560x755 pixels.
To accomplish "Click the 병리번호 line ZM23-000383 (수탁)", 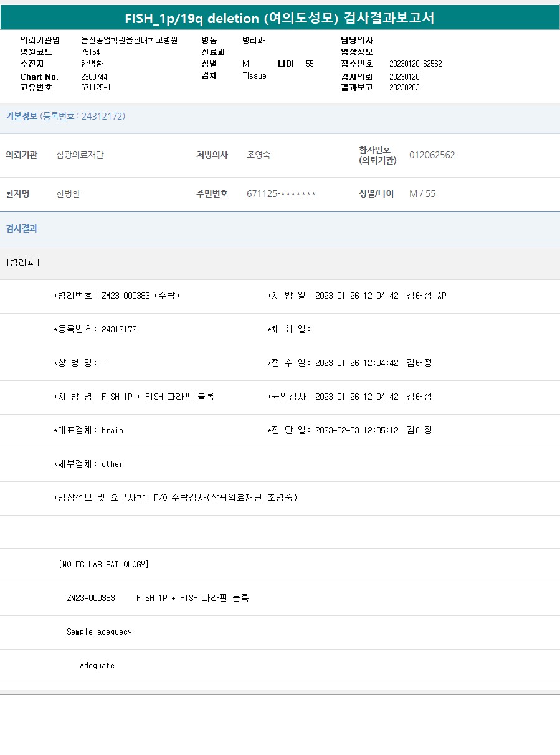I will coord(116,296).
